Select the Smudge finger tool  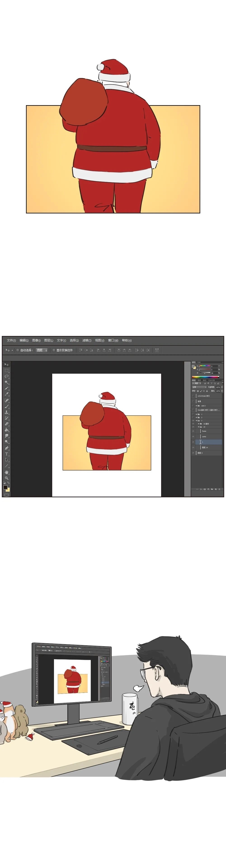6,436
